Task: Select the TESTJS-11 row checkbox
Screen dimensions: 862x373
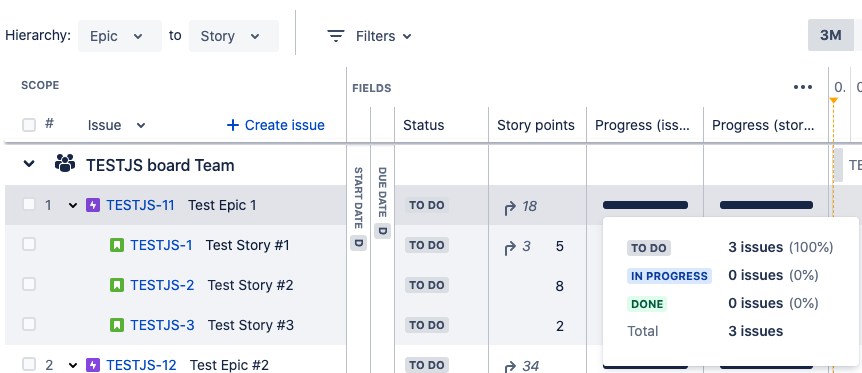Action: 29,205
